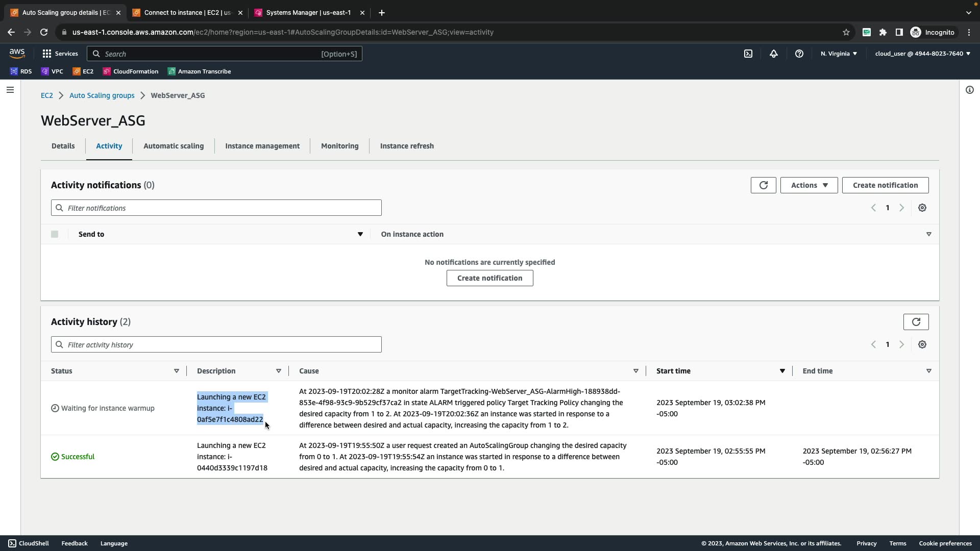980x551 pixels.
Task: Expand the Actions dropdown
Action: (808, 185)
